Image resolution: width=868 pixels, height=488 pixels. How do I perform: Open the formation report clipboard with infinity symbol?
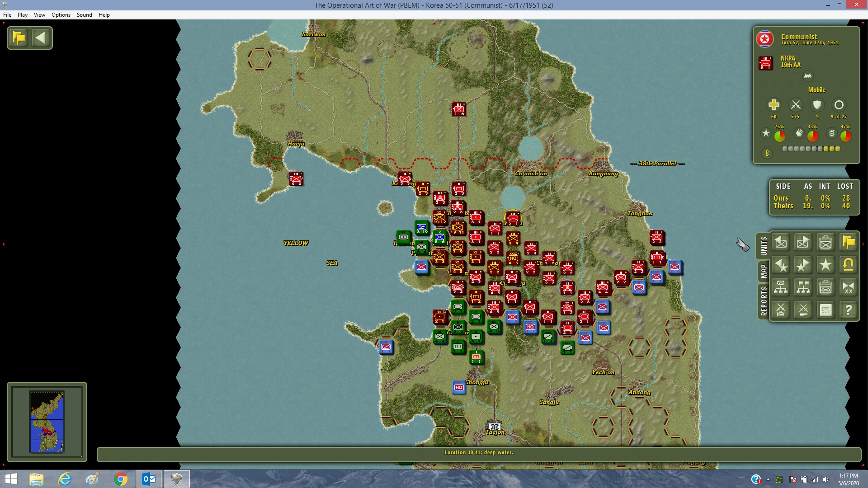pos(826,287)
